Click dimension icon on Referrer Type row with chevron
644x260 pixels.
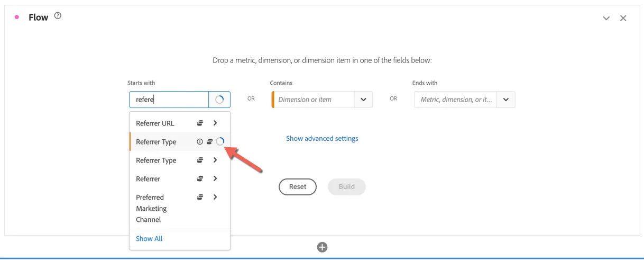point(200,160)
